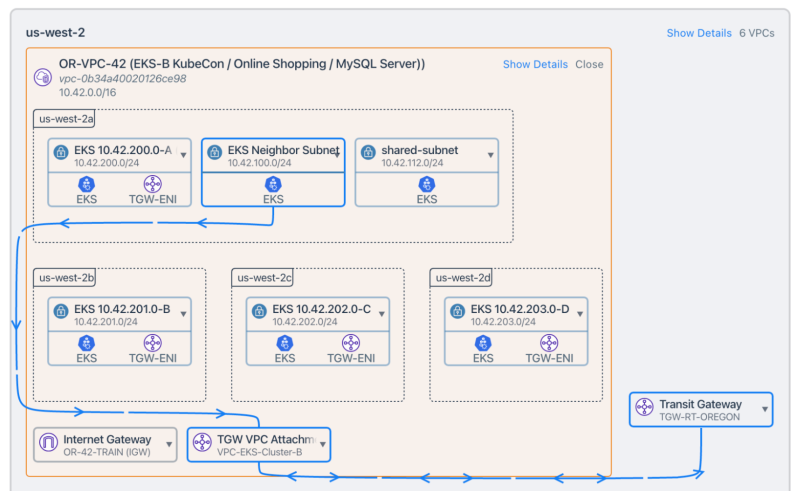This screenshot has height=491, width=800.
Task: Open the Transit Gateway dropdown arrow
Action: pyautogui.click(x=765, y=409)
